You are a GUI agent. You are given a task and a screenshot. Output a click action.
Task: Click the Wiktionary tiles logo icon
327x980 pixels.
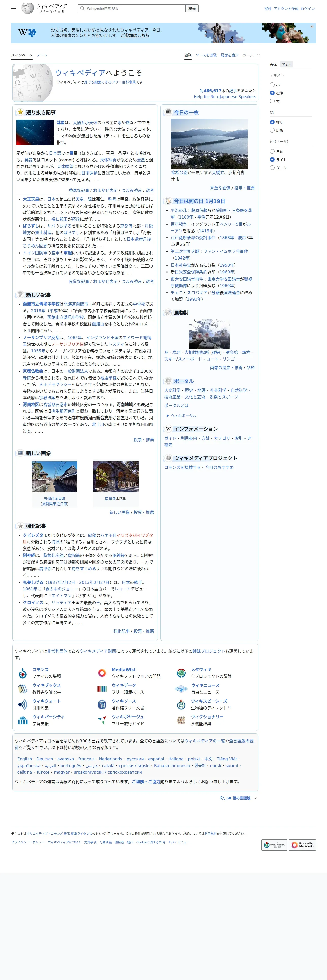(181, 720)
